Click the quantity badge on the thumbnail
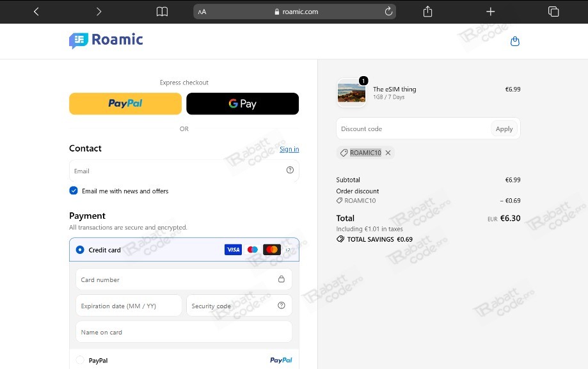Viewport: 588px width, 369px height. click(x=363, y=81)
